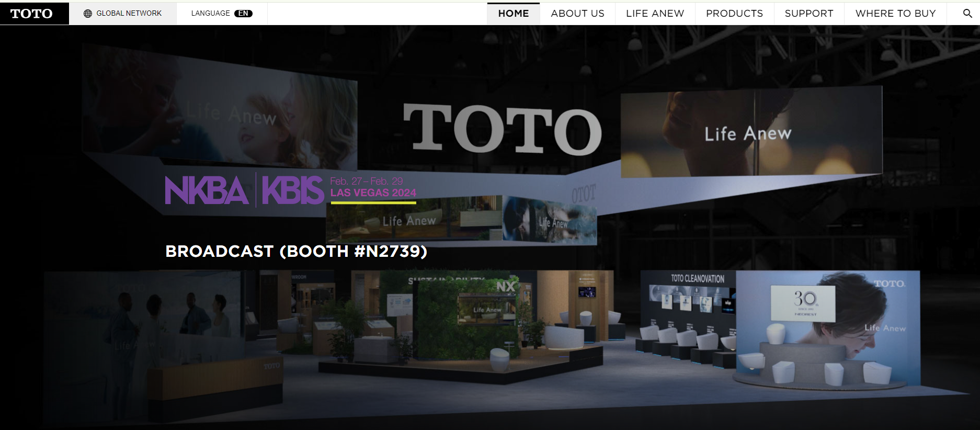Image resolution: width=980 pixels, height=430 pixels.
Task: Click the purple NKBA logo
Action: point(207,190)
